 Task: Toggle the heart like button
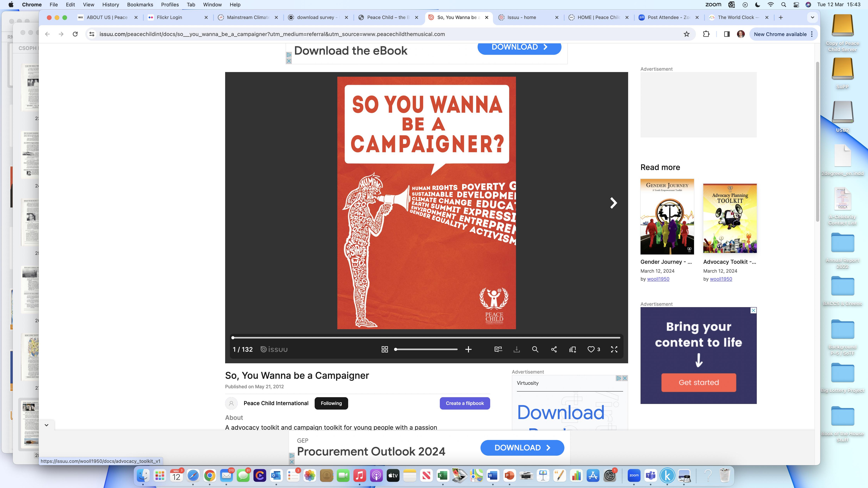point(591,349)
